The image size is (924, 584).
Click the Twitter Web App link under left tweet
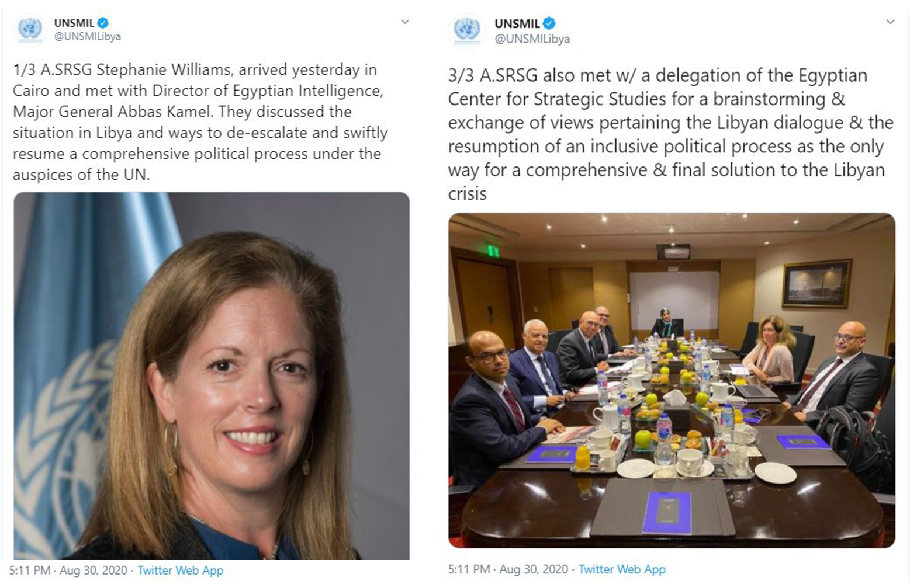click(180, 571)
